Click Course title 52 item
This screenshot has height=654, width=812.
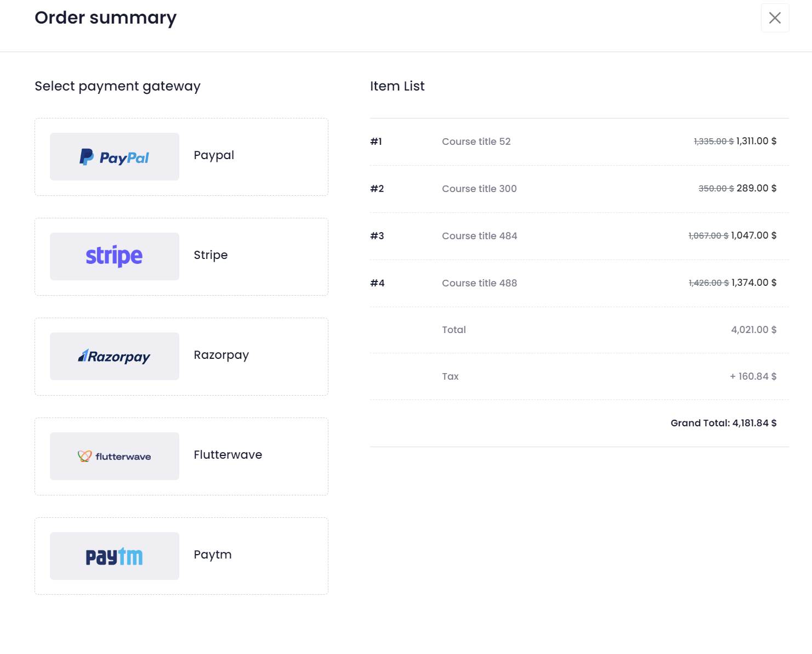click(x=476, y=142)
